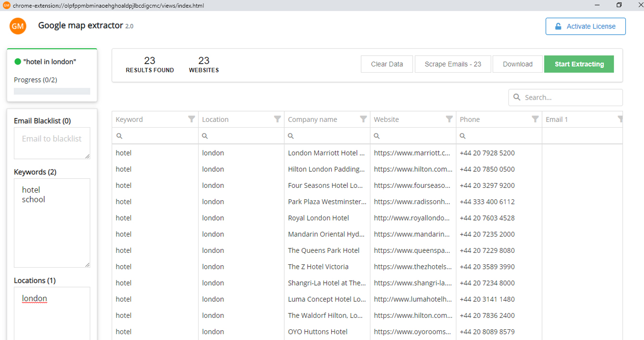The width and height of the screenshot is (644, 340).
Task: Click the "hotel in london" query label
Action: point(50,62)
